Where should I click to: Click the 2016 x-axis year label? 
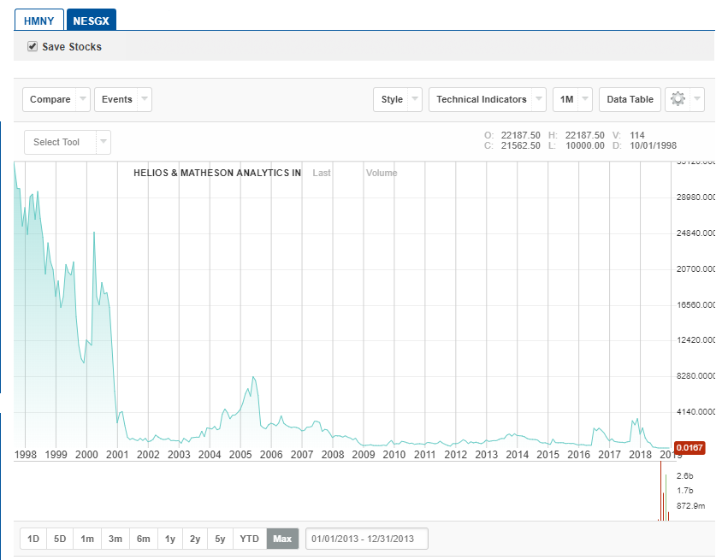pos(579,455)
